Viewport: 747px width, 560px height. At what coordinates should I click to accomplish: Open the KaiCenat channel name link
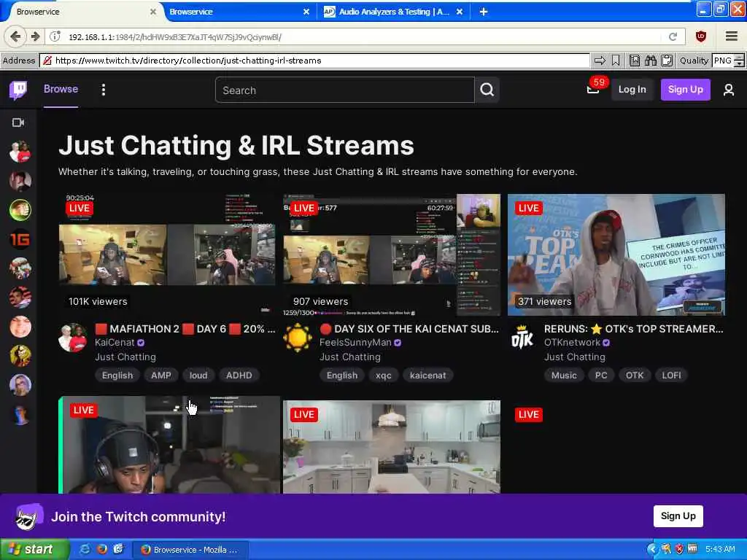click(115, 343)
